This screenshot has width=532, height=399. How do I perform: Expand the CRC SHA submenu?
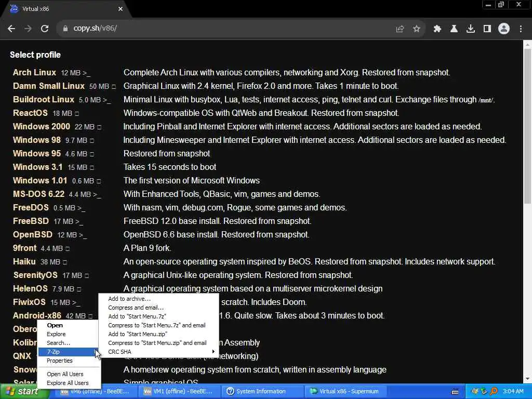pos(158,352)
